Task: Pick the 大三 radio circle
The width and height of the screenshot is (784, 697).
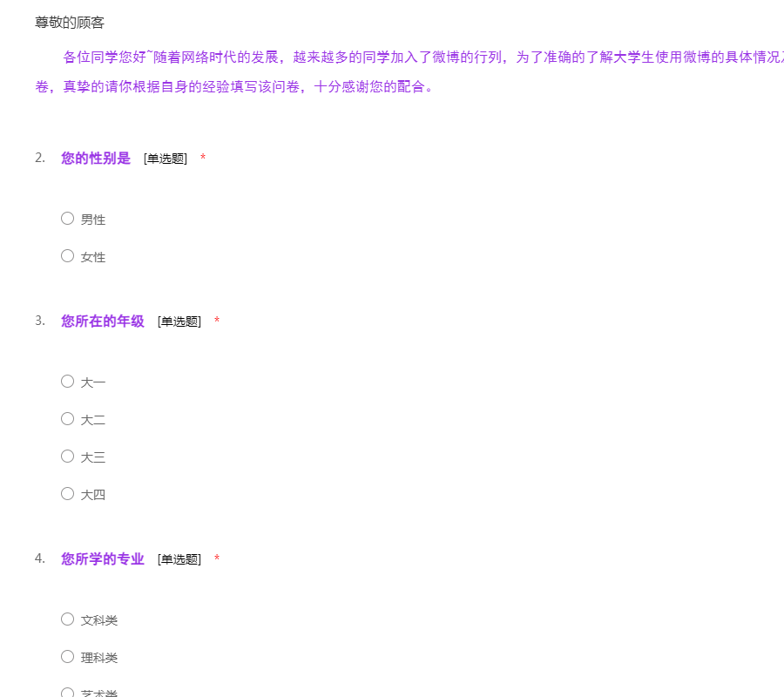Action: [x=67, y=456]
